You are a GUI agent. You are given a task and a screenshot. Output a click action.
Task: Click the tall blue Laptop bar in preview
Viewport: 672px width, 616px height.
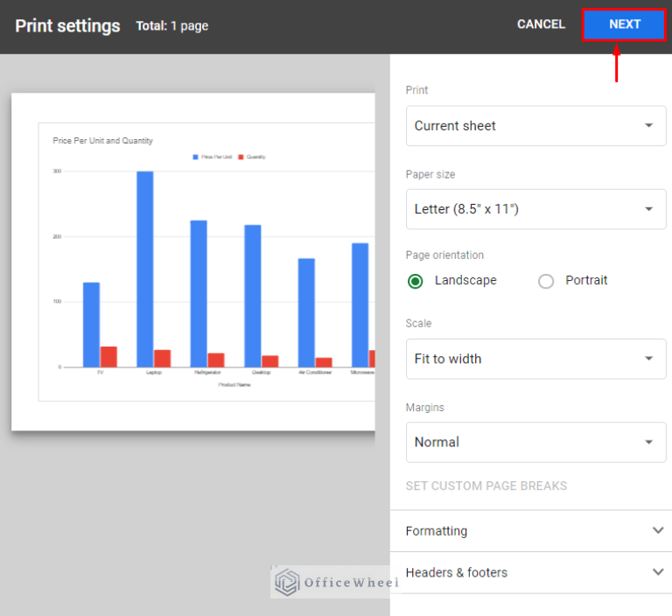tap(145, 269)
